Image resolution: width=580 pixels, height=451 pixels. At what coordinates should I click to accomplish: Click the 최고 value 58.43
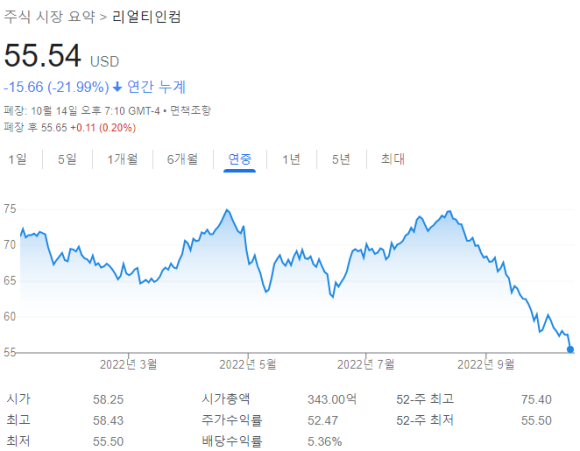(x=108, y=421)
